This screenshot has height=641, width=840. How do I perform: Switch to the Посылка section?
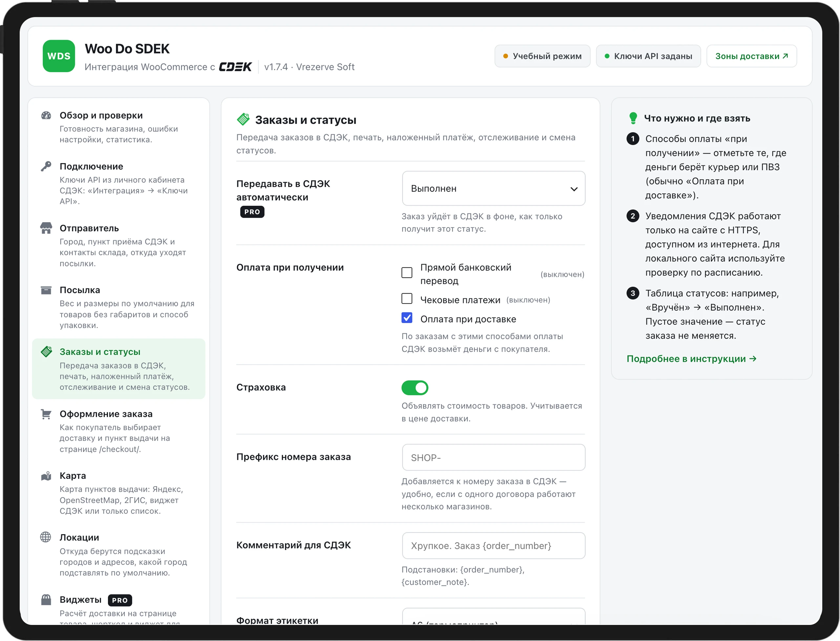click(119, 307)
